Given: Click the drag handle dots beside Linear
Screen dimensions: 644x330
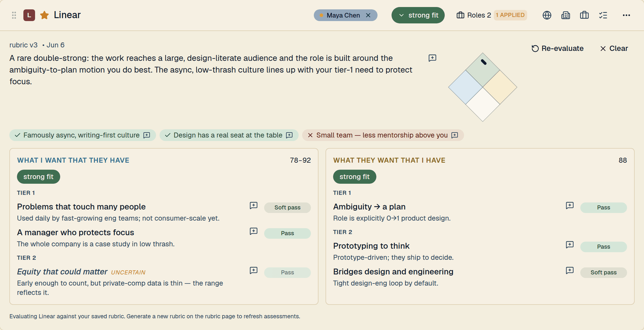Looking at the screenshot, I should tap(14, 15).
